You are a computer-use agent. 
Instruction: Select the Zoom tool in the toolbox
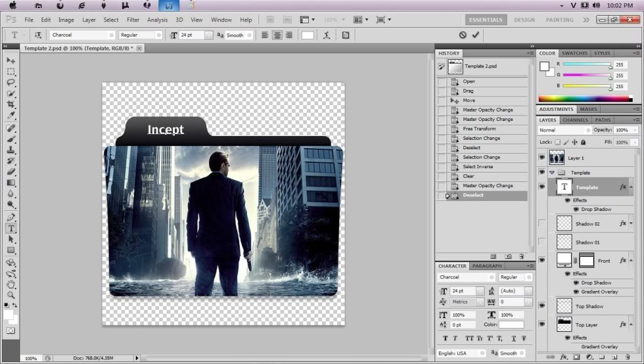11,295
